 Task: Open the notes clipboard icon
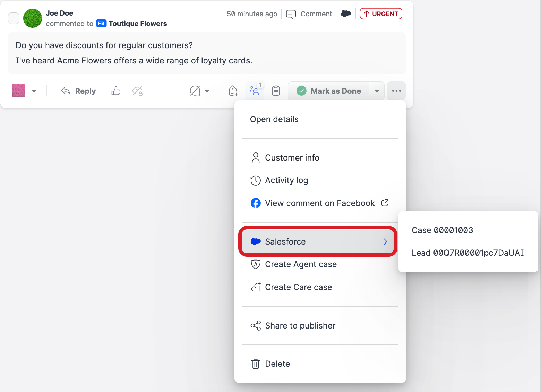[276, 91]
